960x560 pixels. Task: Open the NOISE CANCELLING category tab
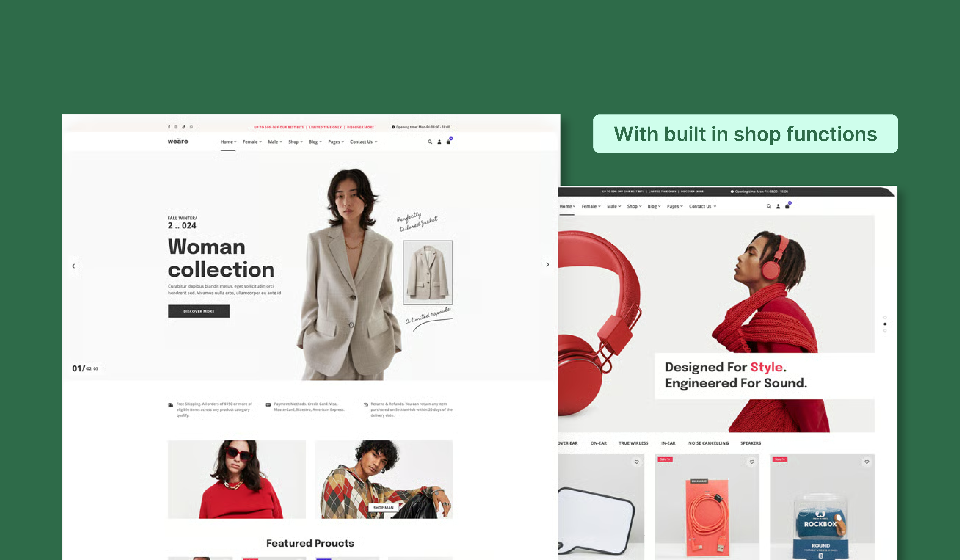click(x=708, y=443)
